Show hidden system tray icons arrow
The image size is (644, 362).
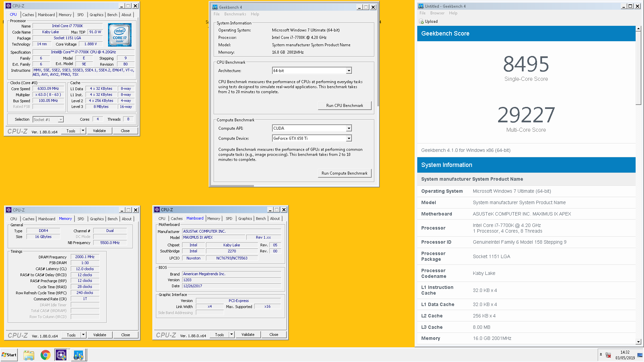pyautogui.click(x=601, y=355)
